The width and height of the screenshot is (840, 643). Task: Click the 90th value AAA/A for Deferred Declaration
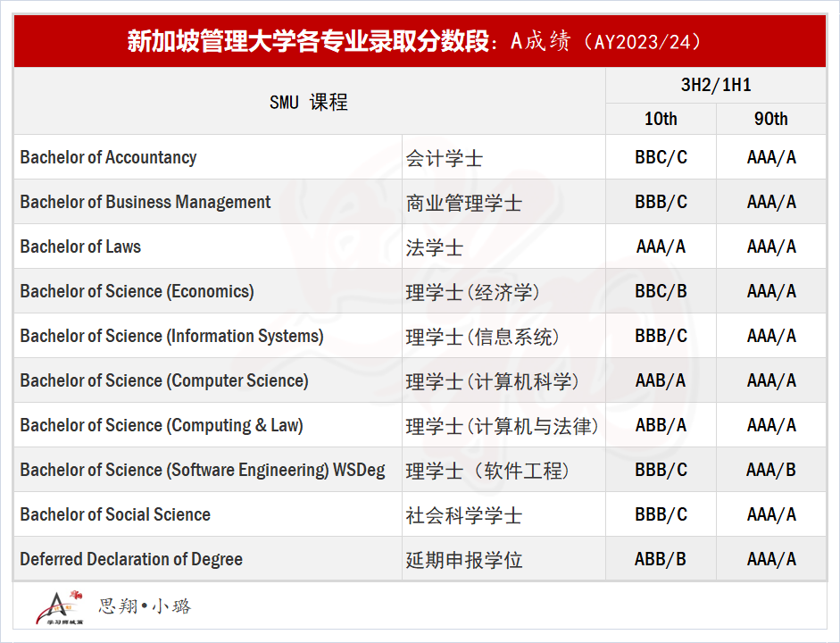(x=771, y=559)
